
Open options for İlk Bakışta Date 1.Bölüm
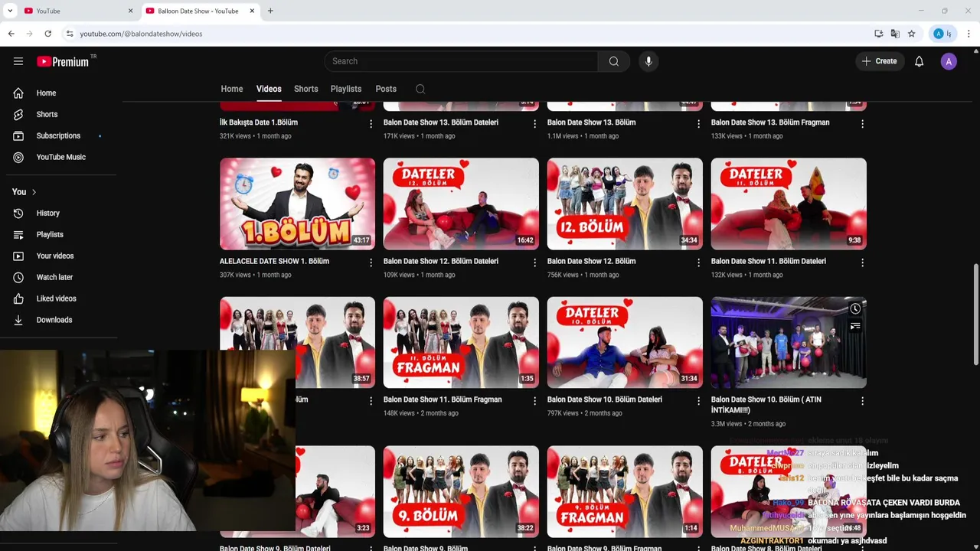coord(371,123)
